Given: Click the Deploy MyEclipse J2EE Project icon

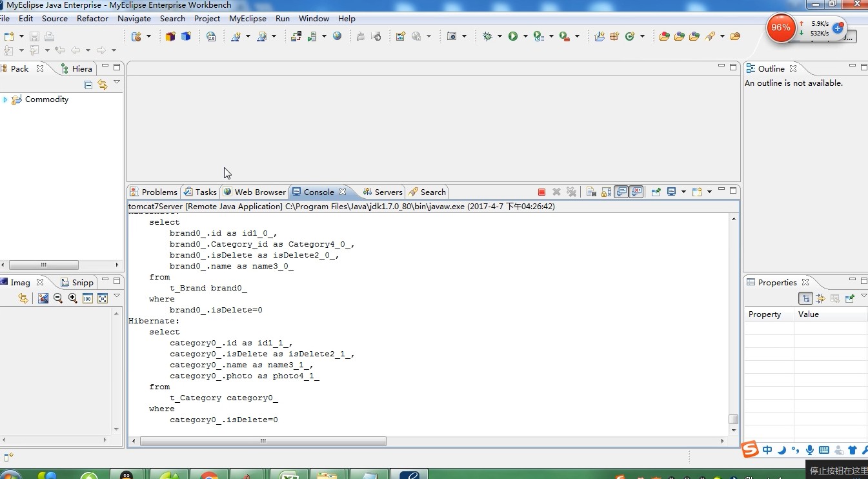Looking at the screenshot, I should click(296, 36).
